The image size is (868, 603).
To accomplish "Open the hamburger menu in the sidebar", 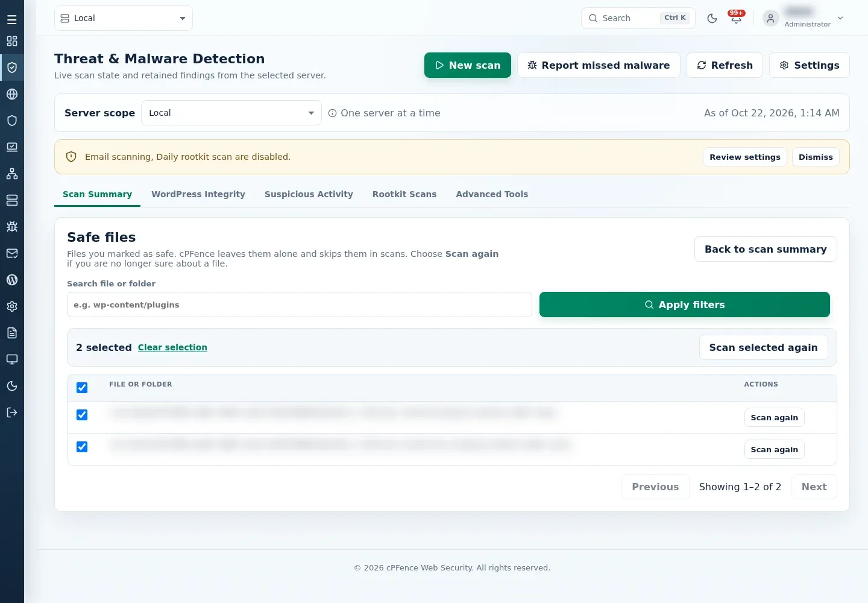I will click(12, 19).
